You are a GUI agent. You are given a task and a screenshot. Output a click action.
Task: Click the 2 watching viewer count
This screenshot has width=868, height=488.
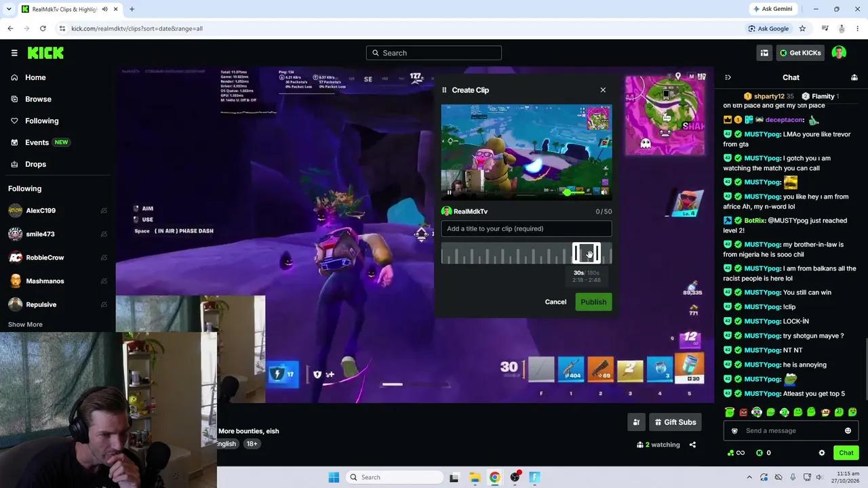pos(658,445)
